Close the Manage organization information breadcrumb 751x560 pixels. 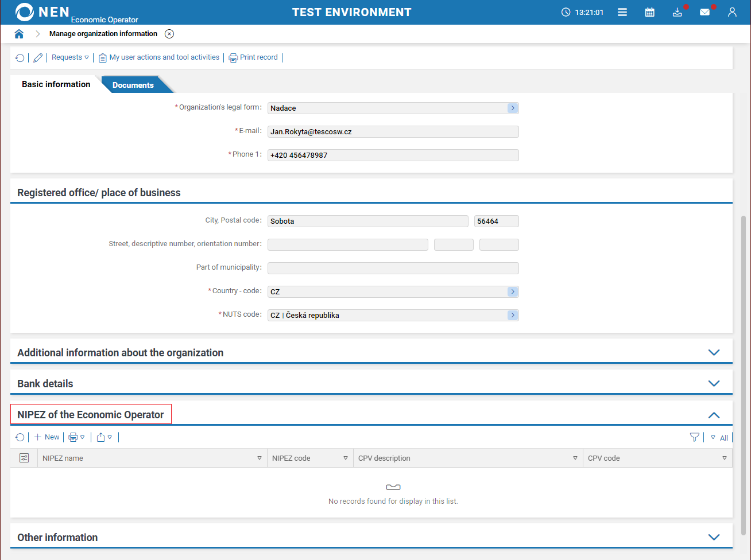[169, 34]
